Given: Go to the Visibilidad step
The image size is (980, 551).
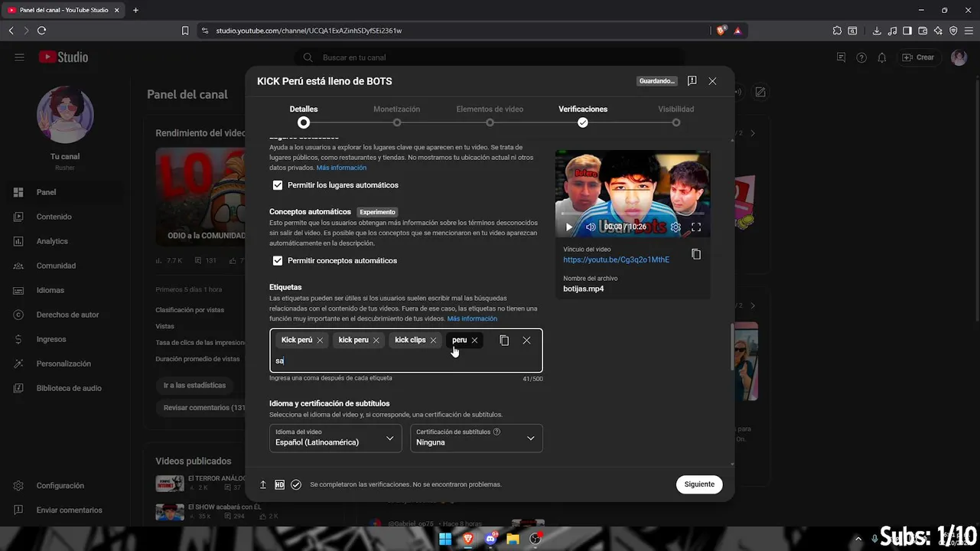Looking at the screenshot, I should tap(676, 116).
